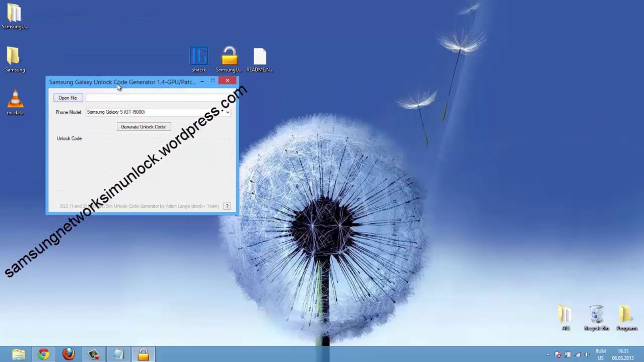
Task: Show hidden system tray icons arrow
Action: point(548,355)
